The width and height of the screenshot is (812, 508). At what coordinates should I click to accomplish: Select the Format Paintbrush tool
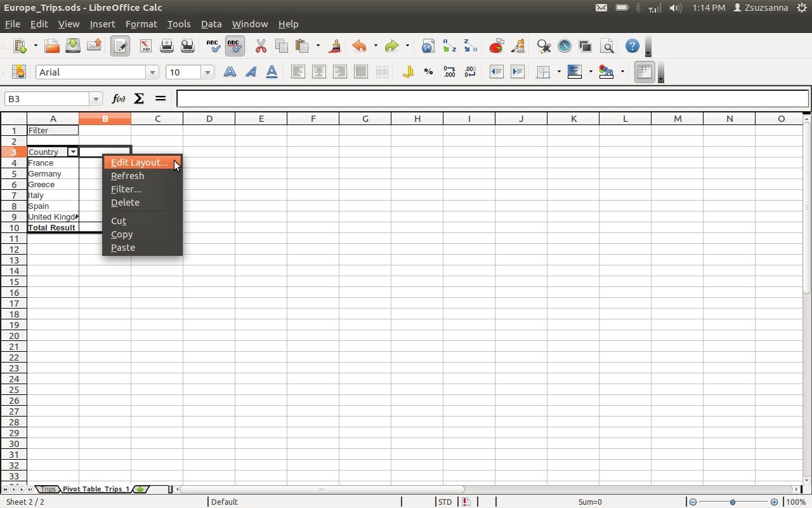(335, 46)
